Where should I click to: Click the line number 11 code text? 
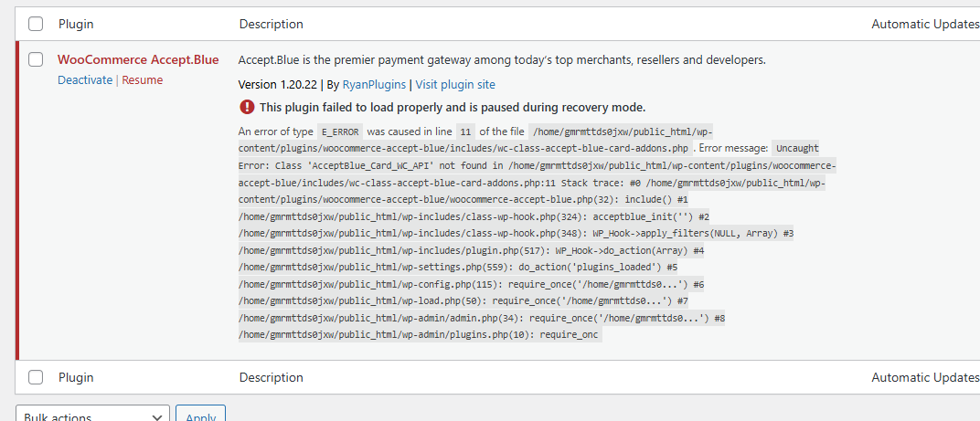(465, 132)
